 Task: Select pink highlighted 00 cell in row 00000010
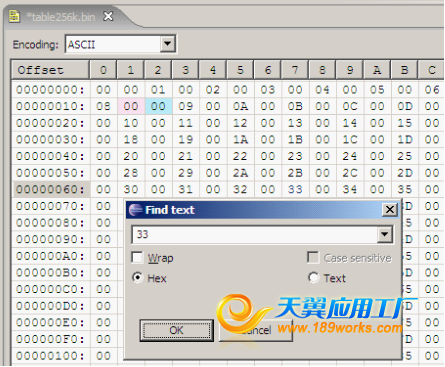pyautogui.click(x=131, y=106)
